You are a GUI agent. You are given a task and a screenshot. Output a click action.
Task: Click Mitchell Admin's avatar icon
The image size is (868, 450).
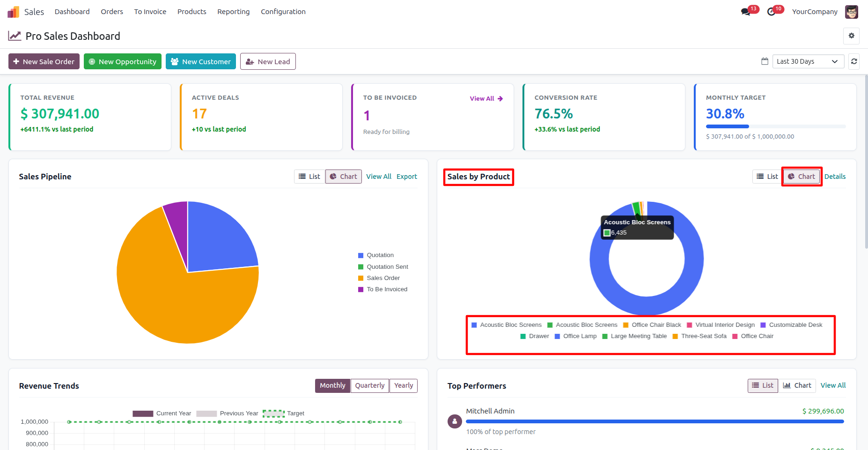pyautogui.click(x=455, y=421)
